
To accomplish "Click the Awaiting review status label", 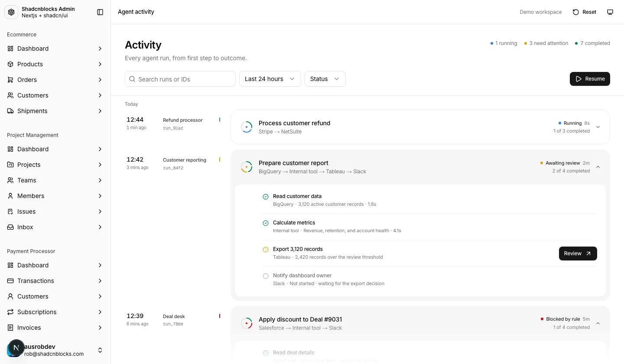I will pos(562,163).
